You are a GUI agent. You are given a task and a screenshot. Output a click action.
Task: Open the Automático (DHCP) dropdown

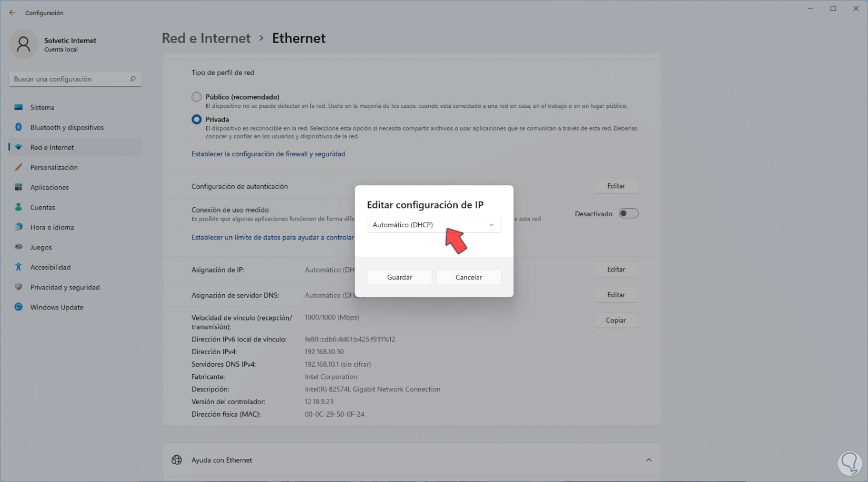433,225
